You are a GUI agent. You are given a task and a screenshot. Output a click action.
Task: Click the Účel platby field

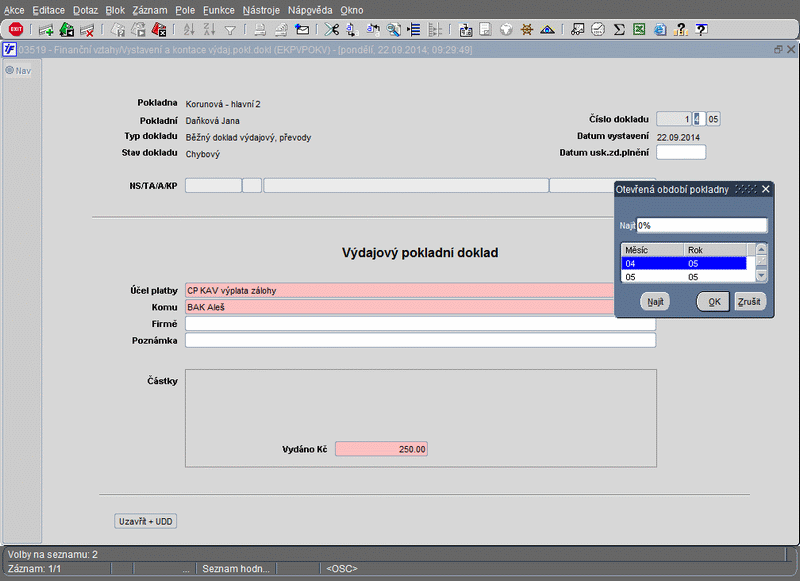(x=400, y=291)
